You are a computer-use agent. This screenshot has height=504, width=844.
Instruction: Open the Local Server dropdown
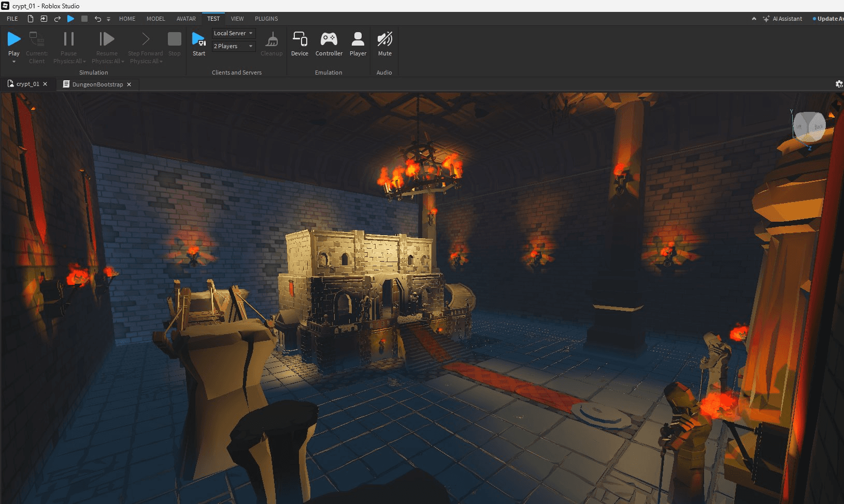coord(234,33)
